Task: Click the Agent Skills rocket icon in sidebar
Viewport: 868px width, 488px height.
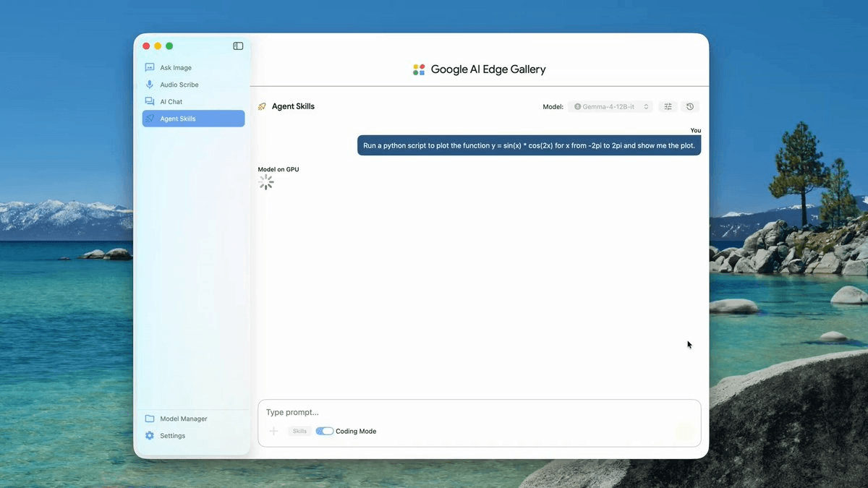Action: coord(150,119)
